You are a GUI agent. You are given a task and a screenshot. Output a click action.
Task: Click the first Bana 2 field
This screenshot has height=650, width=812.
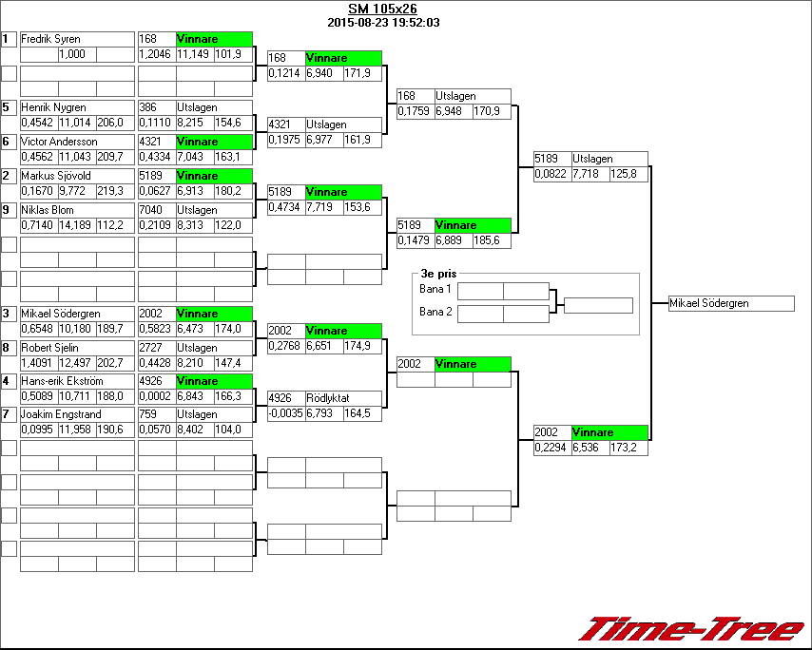480,313
